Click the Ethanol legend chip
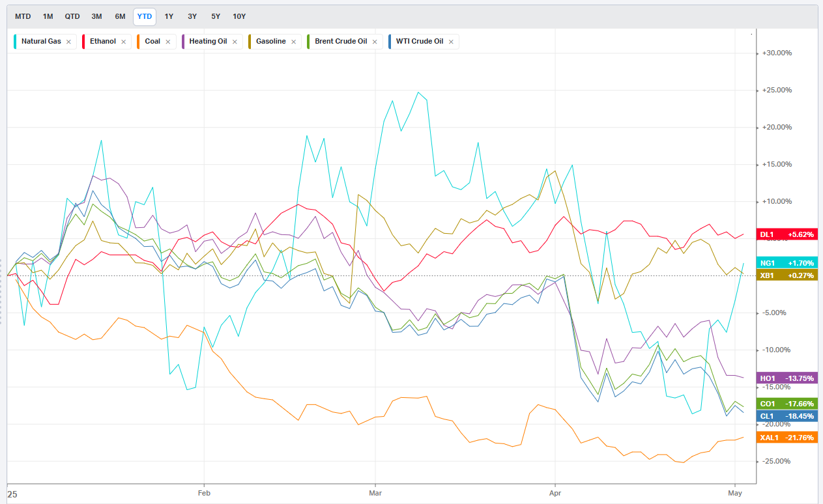 click(107, 42)
